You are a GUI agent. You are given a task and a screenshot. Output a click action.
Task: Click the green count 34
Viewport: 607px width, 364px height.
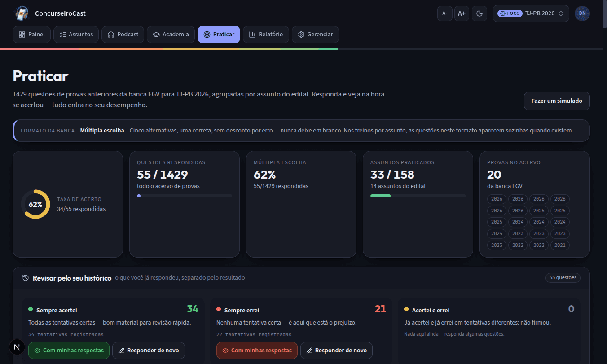193,309
